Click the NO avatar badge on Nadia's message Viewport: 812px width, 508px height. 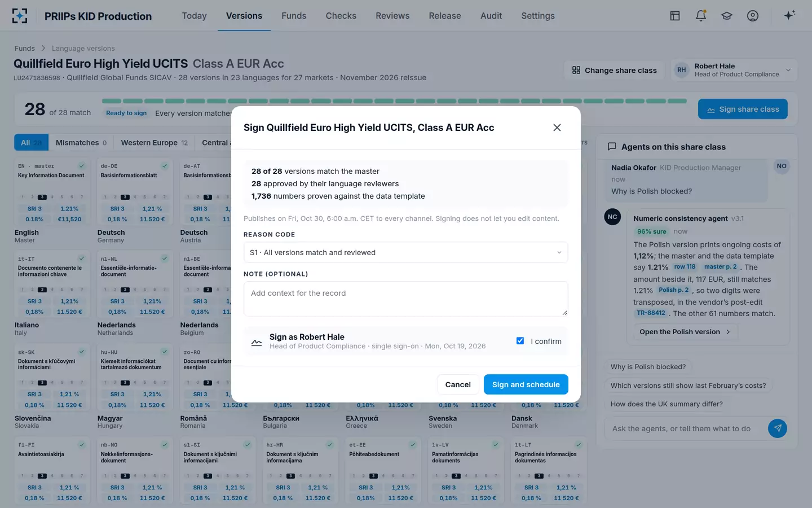tap(782, 166)
